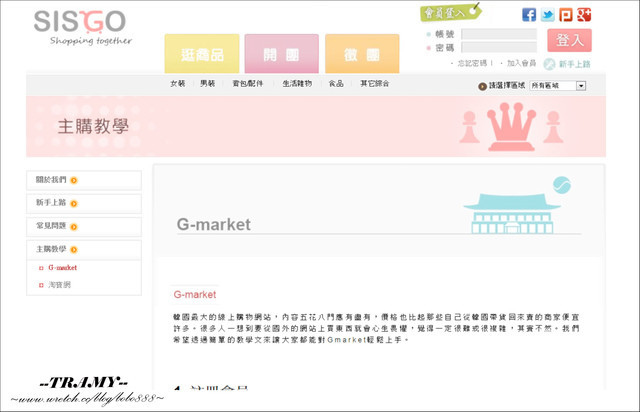Click the orange arrow beside 關於我們
Viewport: 640px width, 412px height.
pyautogui.click(x=74, y=180)
